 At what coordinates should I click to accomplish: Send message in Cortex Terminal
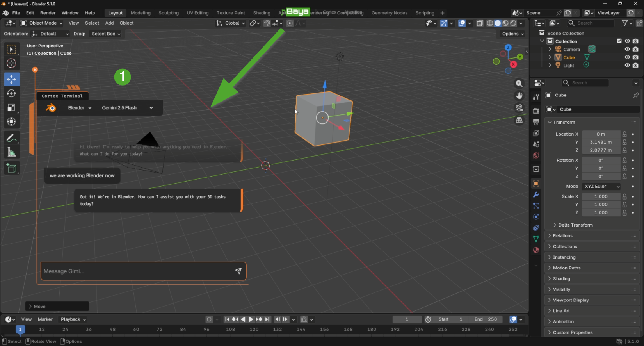point(238,271)
